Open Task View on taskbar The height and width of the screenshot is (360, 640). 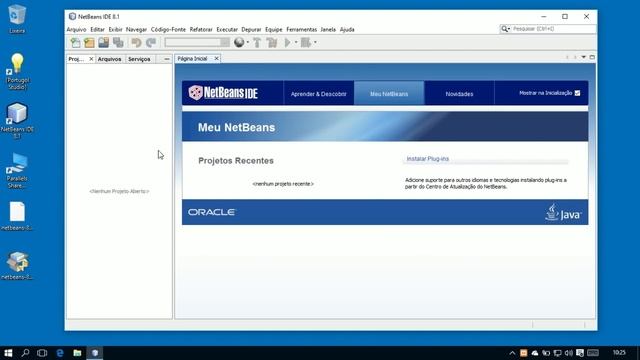(x=42, y=353)
